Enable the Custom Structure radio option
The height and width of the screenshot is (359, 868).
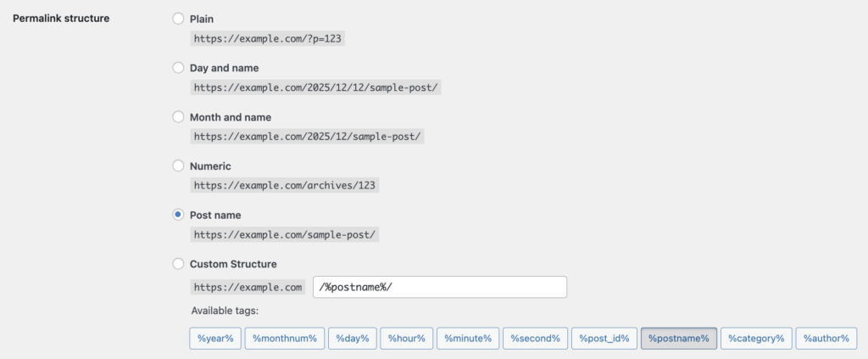pyautogui.click(x=178, y=264)
